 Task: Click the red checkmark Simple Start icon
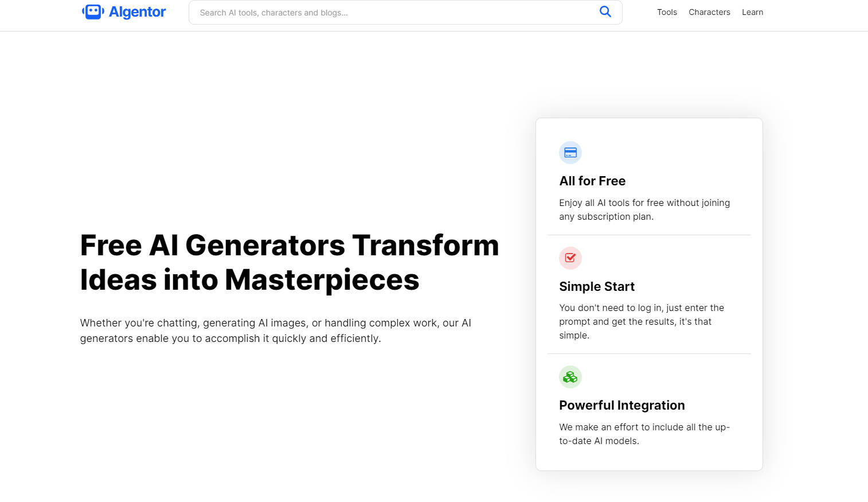point(570,258)
